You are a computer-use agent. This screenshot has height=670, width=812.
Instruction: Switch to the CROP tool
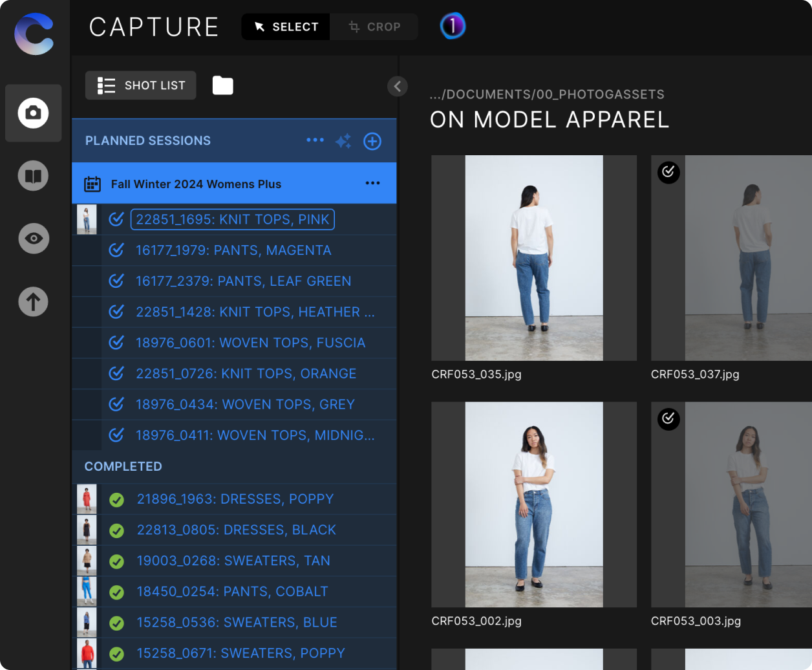tap(375, 27)
